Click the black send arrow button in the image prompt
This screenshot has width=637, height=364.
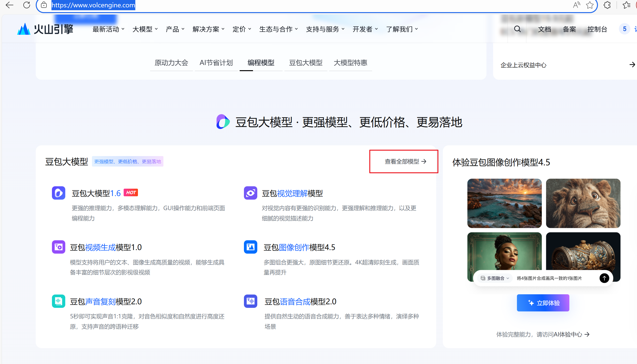pos(604,278)
